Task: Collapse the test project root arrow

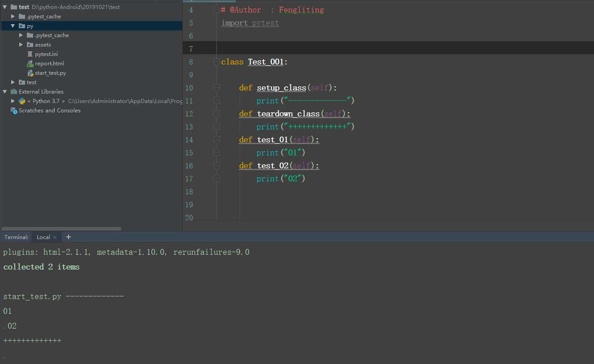Action: point(5,7)
